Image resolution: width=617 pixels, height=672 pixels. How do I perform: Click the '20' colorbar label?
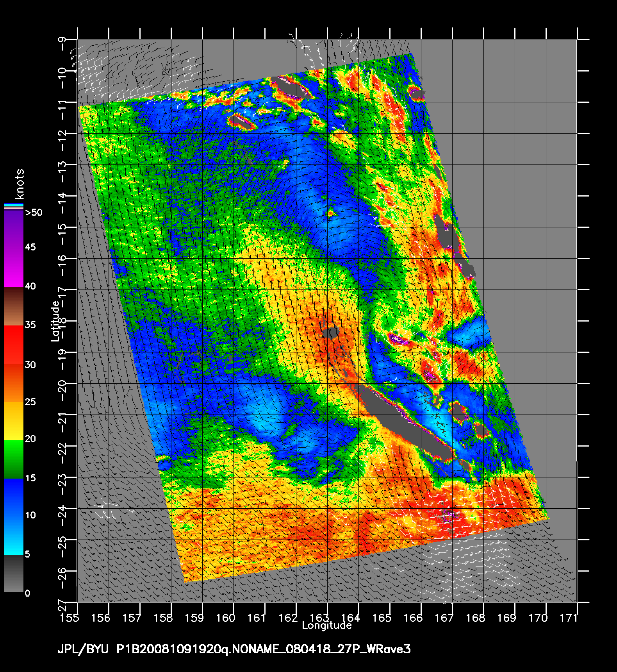(30, 439)
